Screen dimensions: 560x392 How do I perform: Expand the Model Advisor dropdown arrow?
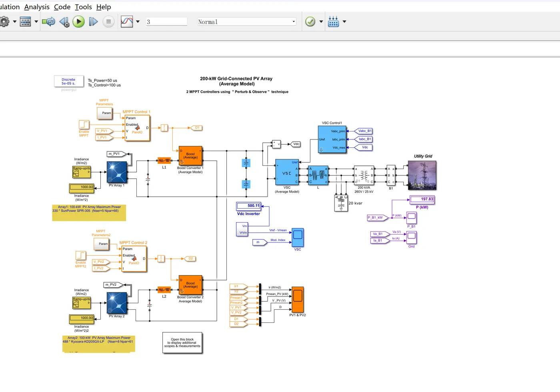click(321, 22)
